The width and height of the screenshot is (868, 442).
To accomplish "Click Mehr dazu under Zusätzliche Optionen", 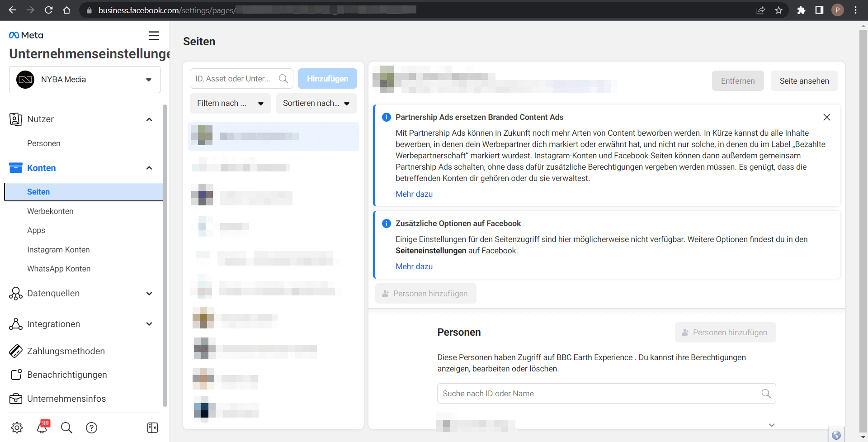I will coord(414,266).
